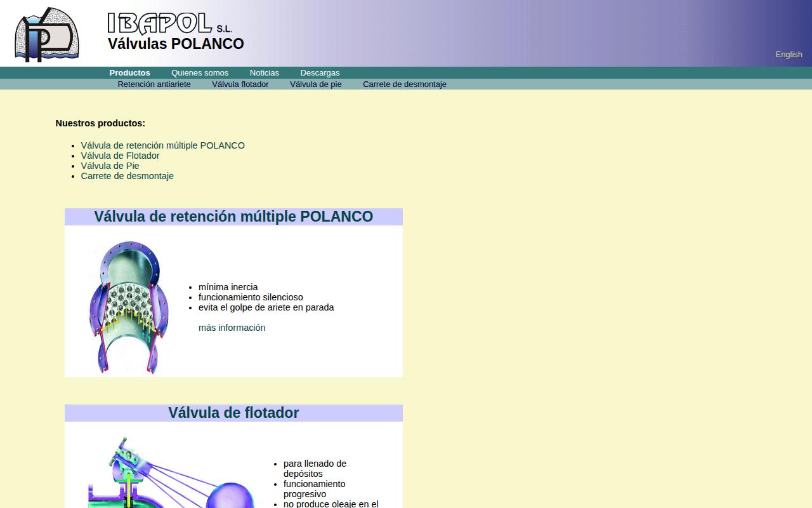Switch the site language to English
812x508 pixels.
(789, 55)
